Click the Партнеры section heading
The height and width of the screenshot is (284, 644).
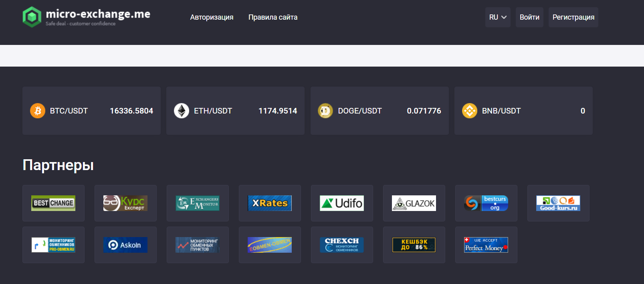pyautogui.click(x=58, y=165)
